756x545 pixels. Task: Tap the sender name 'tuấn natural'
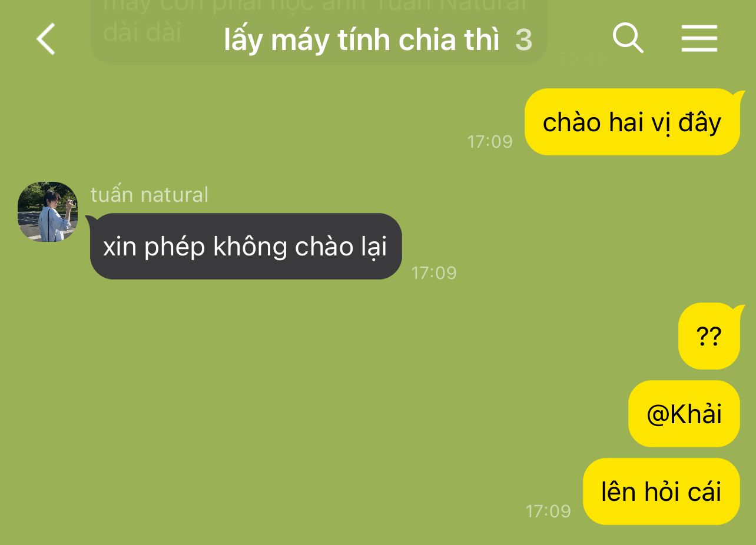pyautogui.click(x=150, y=194)
